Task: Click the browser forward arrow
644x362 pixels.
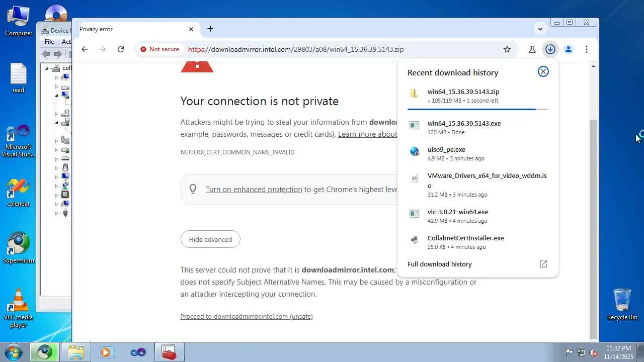Action: pos(103,49)
